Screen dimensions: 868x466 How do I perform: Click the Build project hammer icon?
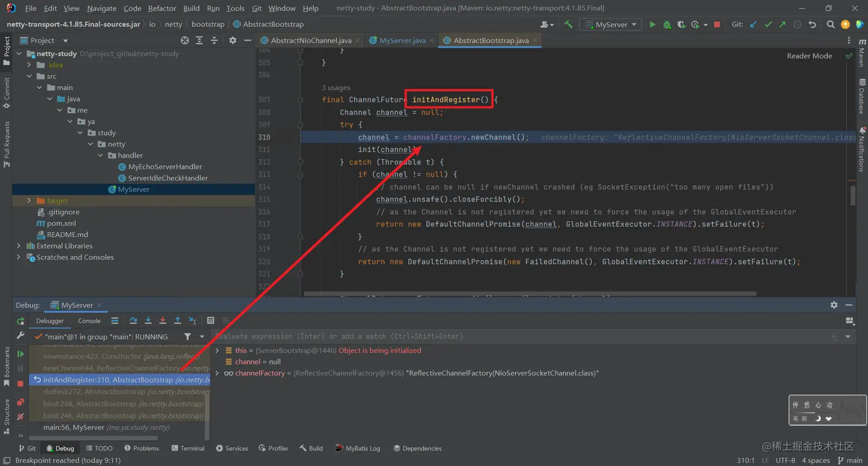pos(568,25)
